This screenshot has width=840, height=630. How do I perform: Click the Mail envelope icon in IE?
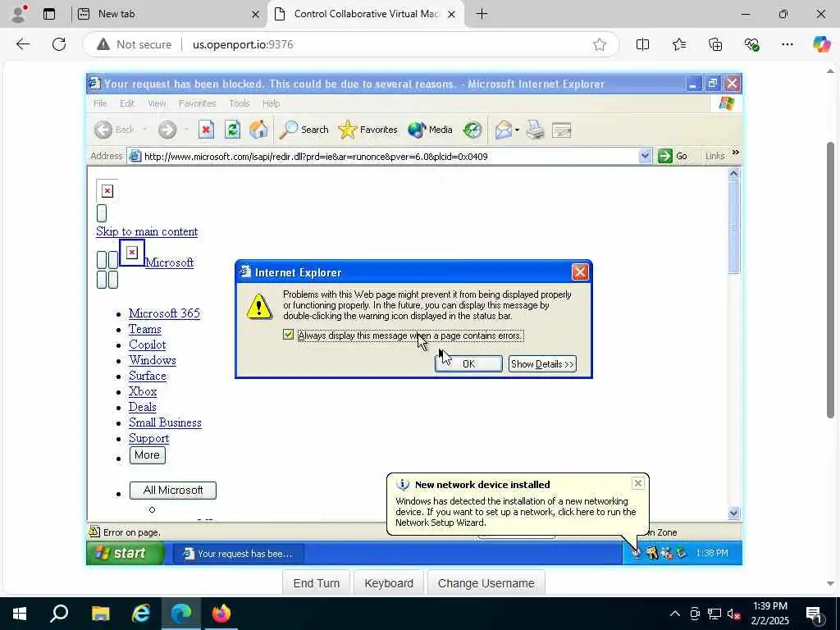(503, 130)
